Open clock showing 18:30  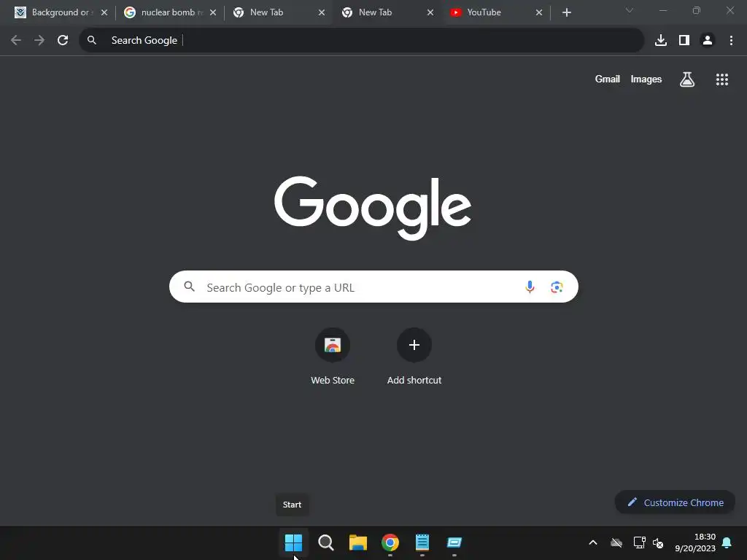(x=695, y=542)
